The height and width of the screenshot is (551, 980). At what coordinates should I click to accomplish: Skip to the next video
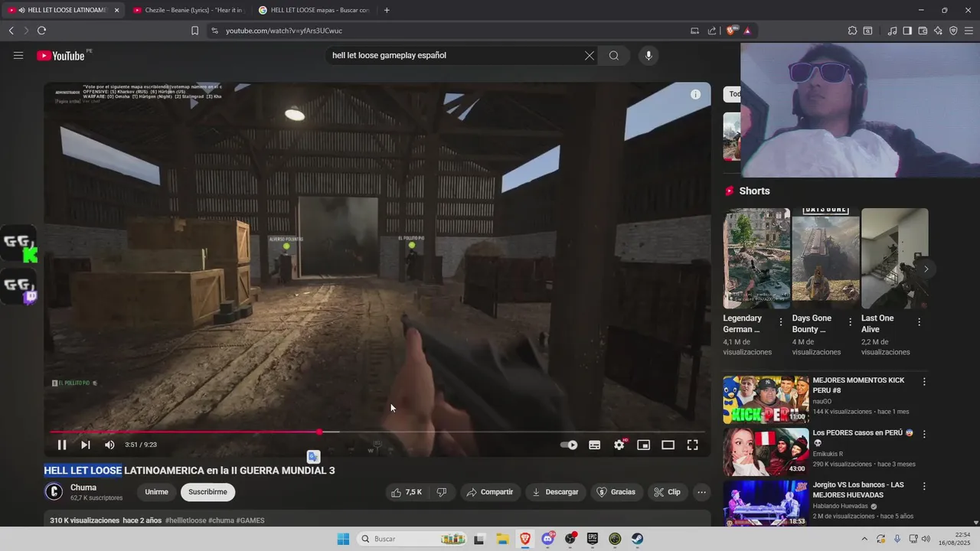86,445
